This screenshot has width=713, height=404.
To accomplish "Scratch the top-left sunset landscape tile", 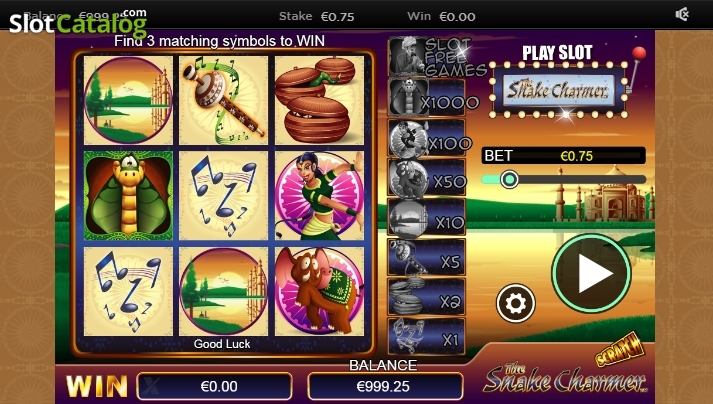I will coord(128,100).
